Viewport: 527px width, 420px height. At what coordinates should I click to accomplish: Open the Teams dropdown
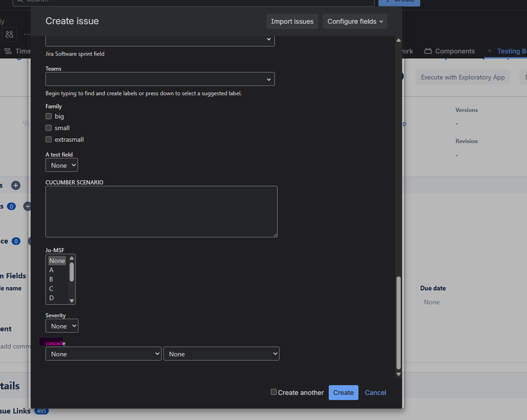160,79
